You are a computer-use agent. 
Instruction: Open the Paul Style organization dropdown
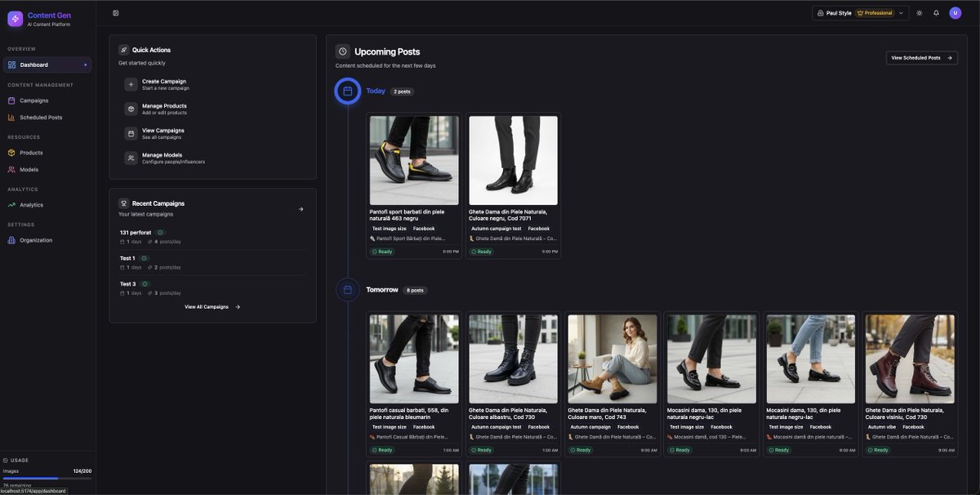pyautogui.click(x=860, y=13)
